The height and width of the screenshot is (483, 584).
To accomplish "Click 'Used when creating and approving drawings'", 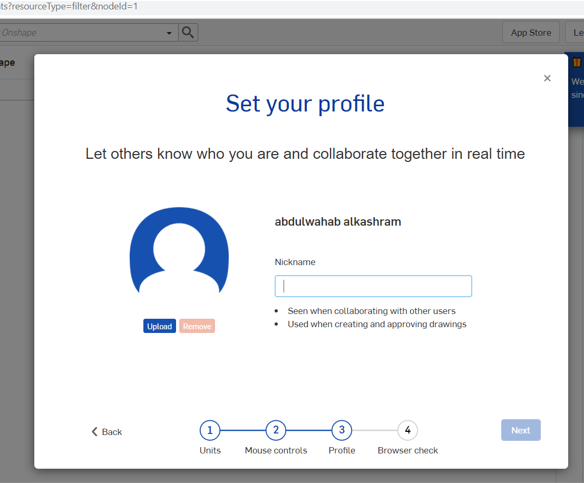I will coord(377,324).
